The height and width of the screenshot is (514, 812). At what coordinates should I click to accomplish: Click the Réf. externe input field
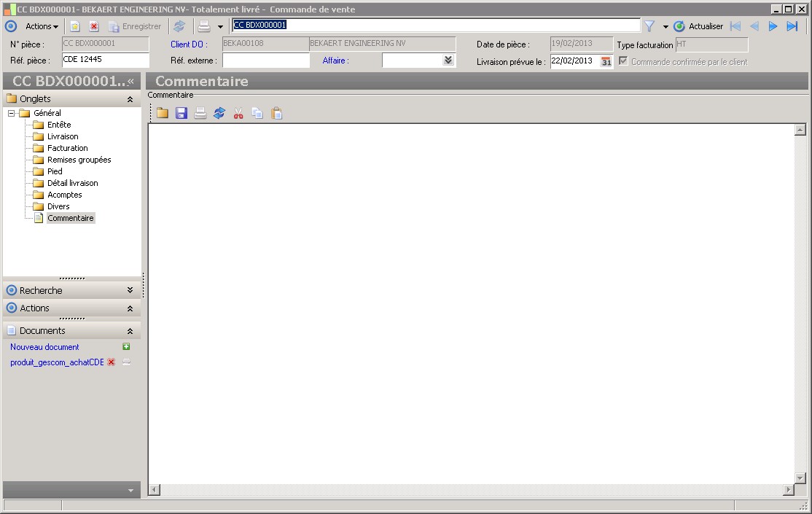pos(265,60)
